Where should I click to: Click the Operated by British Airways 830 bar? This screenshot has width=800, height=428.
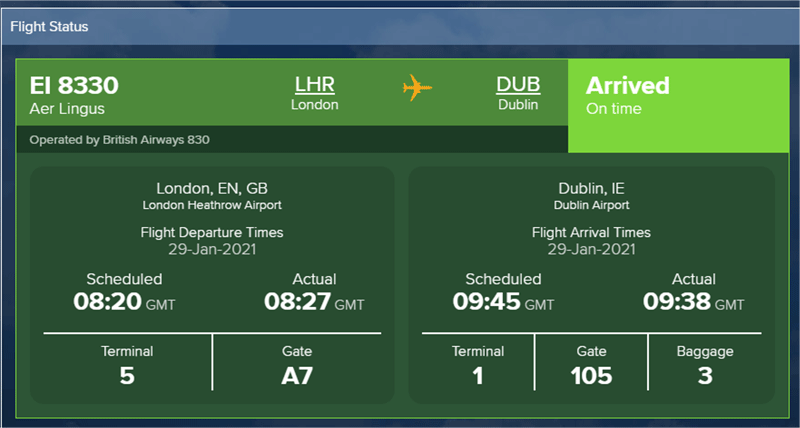pos(292,140)
